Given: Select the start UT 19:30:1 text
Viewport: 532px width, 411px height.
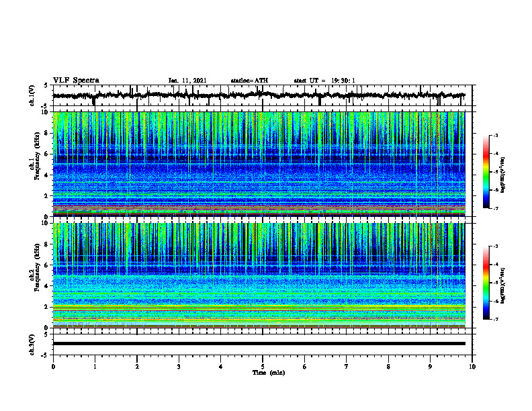Looking at the screenshot, I should coord(324,81).
